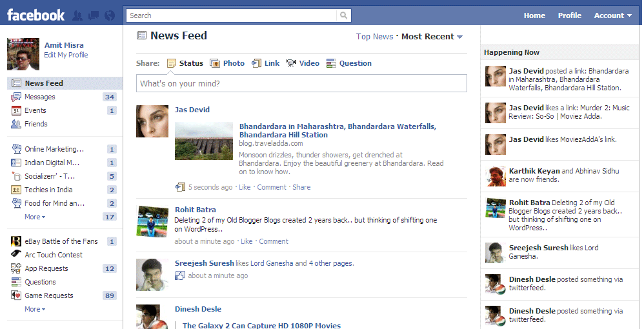Click App Requests count badge 12
The width and height of the screenshot is (644, 329).
point(110,268)
